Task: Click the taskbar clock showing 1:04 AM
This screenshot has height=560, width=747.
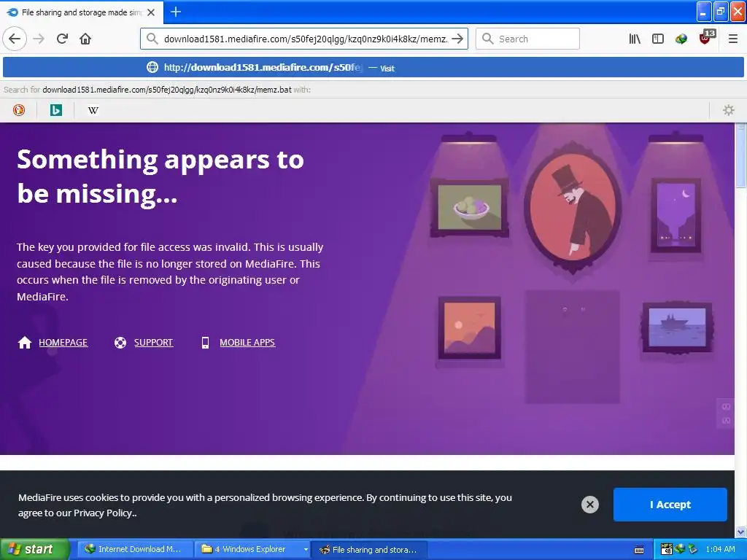Action: (720, 550)
